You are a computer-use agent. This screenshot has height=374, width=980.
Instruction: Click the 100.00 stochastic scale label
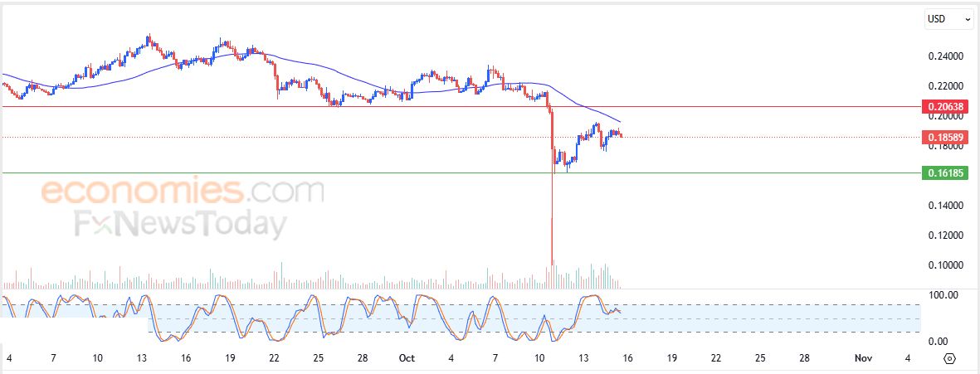[944, 295]
